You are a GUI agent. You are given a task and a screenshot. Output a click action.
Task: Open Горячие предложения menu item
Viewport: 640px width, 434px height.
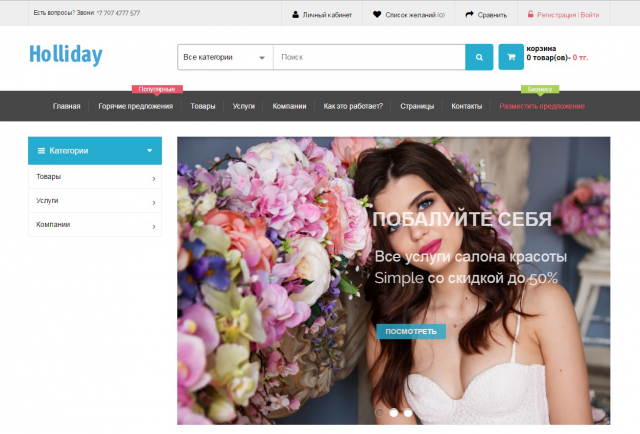click(x=136, y=106)
